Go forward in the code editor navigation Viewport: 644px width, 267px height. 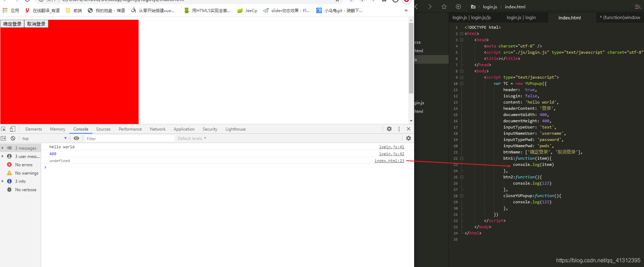click(x=430, y=7)
